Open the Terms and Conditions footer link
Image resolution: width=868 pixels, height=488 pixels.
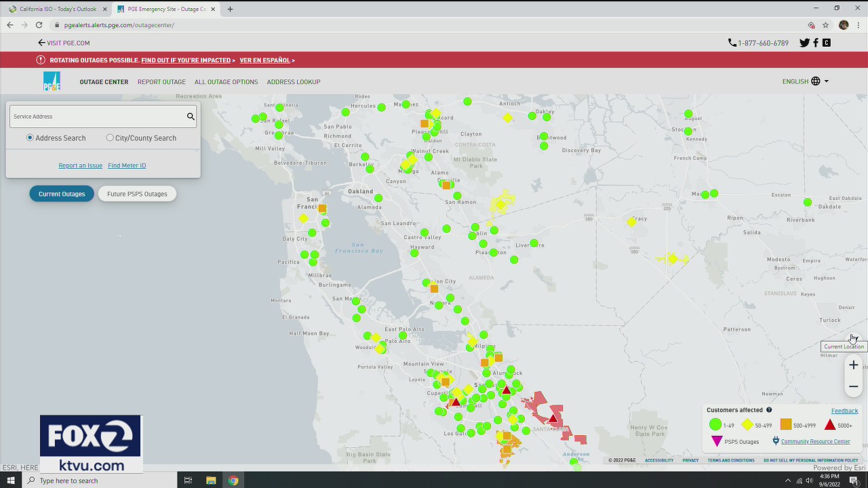coord(731,461)
